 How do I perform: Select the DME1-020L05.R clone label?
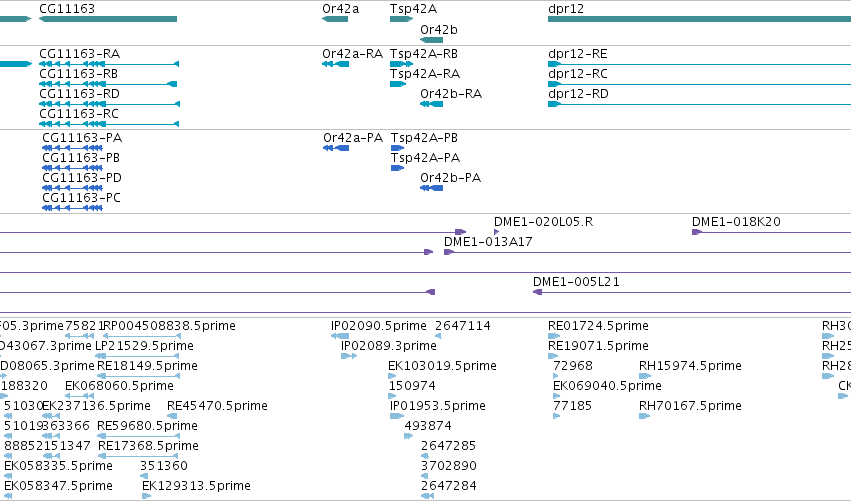coord(543,221)
